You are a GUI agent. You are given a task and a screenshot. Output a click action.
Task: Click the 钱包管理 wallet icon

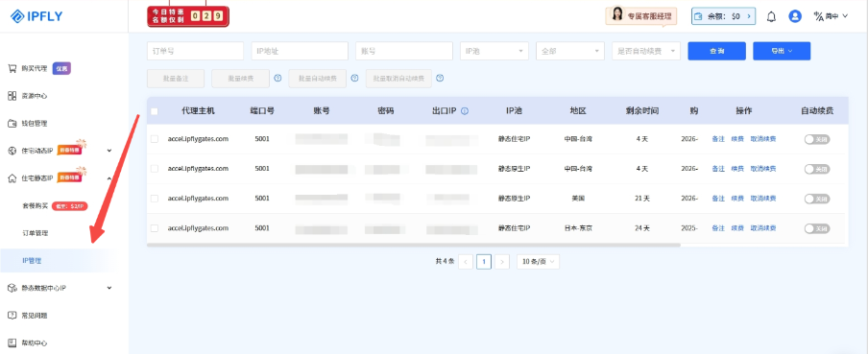(12, 124)
